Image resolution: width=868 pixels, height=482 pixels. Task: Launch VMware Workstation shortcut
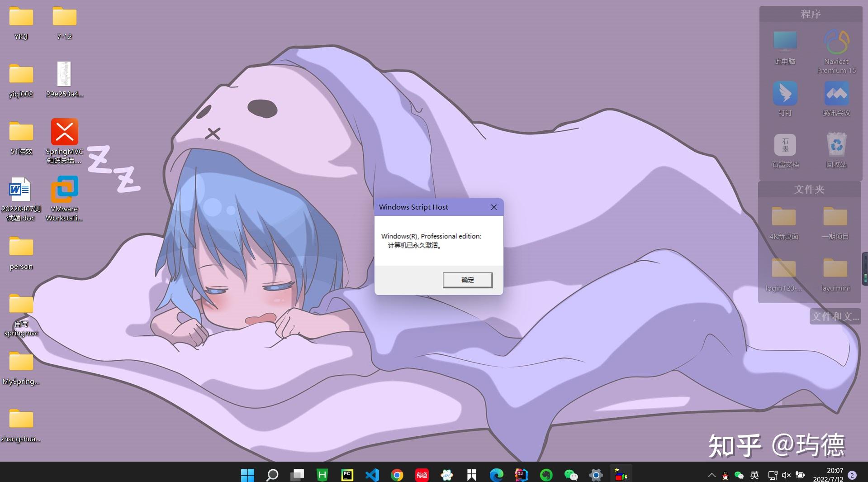click(64, 199)
